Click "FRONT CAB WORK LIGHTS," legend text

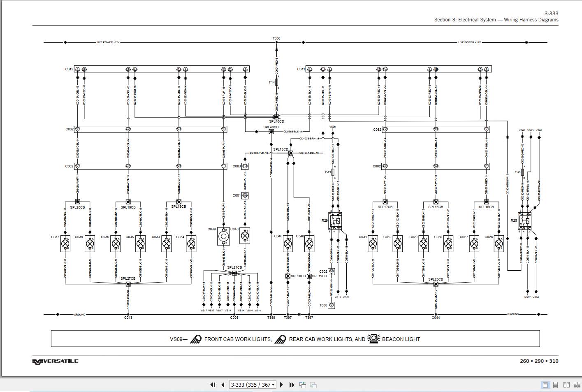(238, 339)
